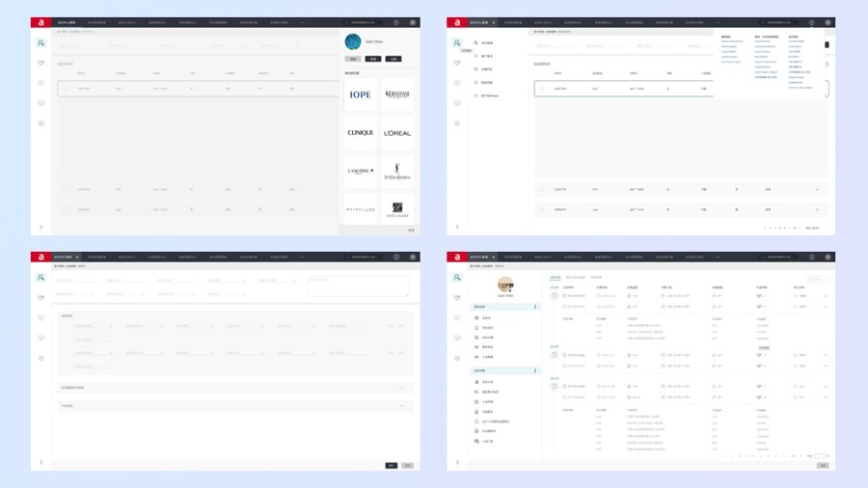Open the monitor sidebar icon in the bottom-right screen

click(x=457, y=338)
